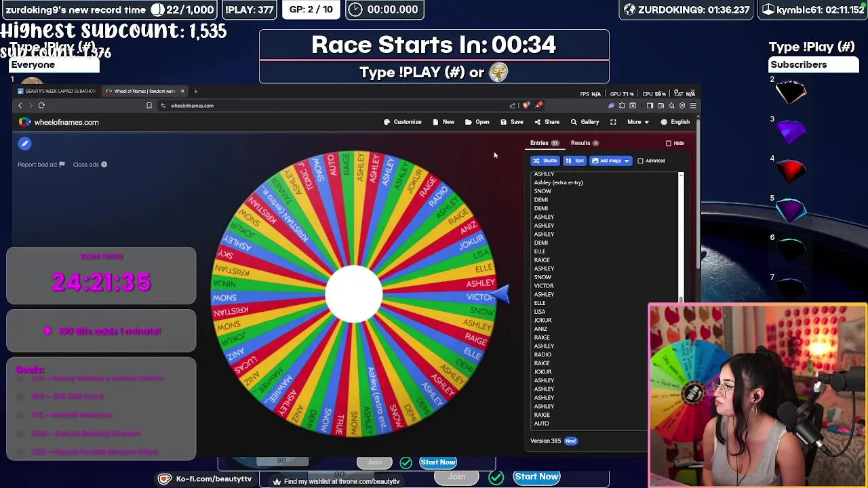Screen dimensions: 868x488
Task: Reload the browser page
Action: click(x=41, y=106)
